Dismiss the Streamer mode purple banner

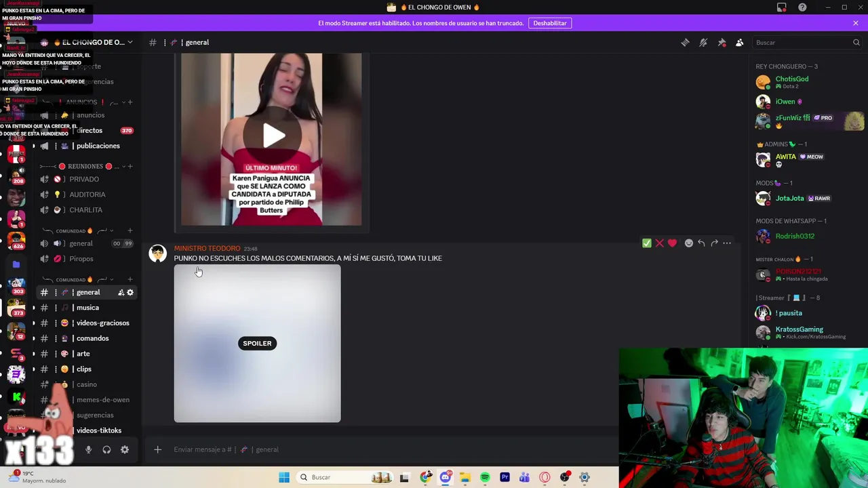click(x=856, y=23)
